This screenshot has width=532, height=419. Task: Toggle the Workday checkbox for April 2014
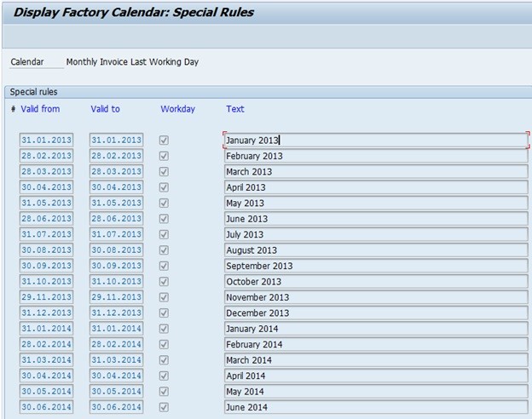pos(164,376)
